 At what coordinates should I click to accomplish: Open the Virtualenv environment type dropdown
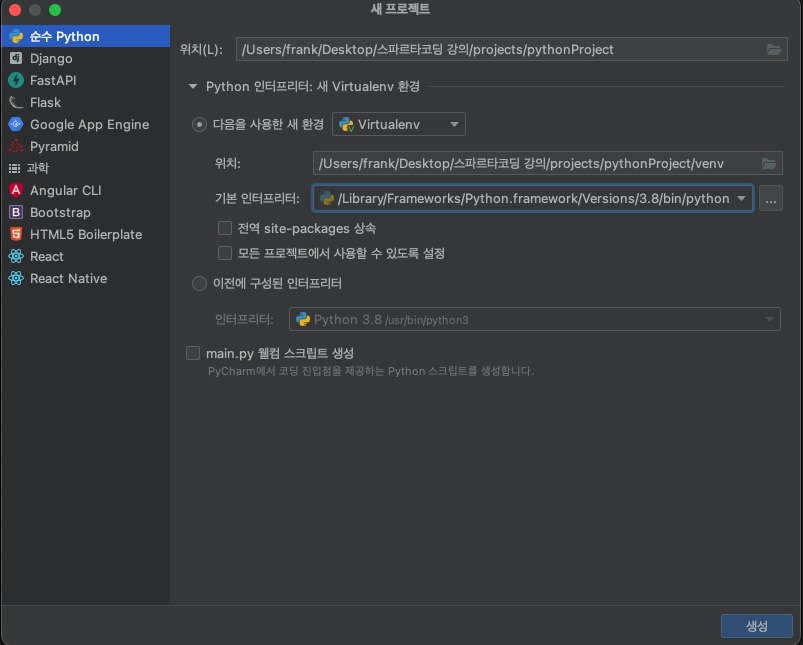(x=398, y=124)
